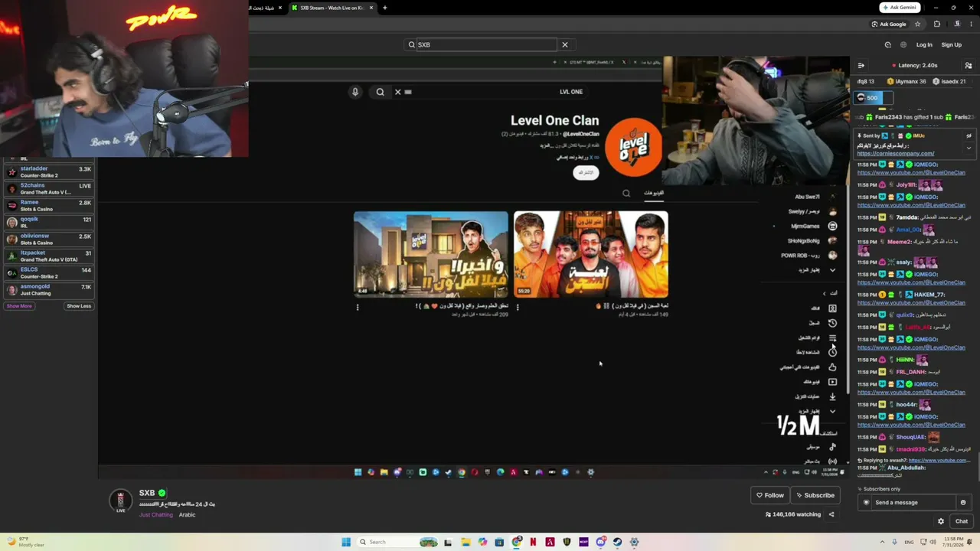The width and height of the screenshot is (980, 551).
Task: Clear the SXB search box with X
Action: pyautogui.click(x=565, y=44)
